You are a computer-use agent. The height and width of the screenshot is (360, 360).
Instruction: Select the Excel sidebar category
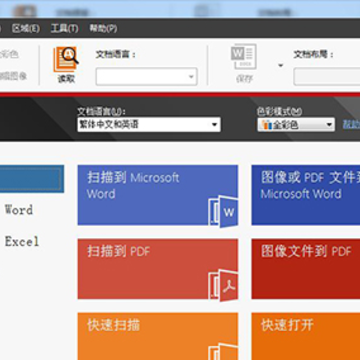coord(22,241)
